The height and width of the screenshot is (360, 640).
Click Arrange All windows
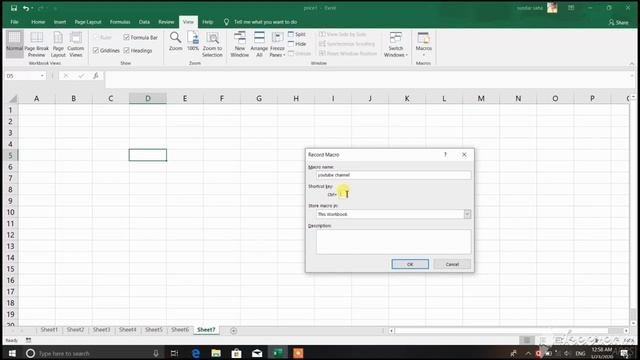click(259, 44)
